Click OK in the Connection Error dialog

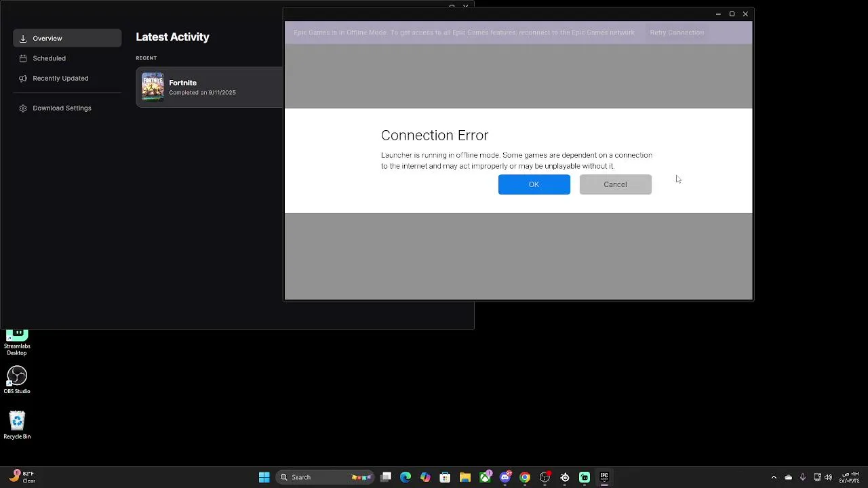(534, 184)
